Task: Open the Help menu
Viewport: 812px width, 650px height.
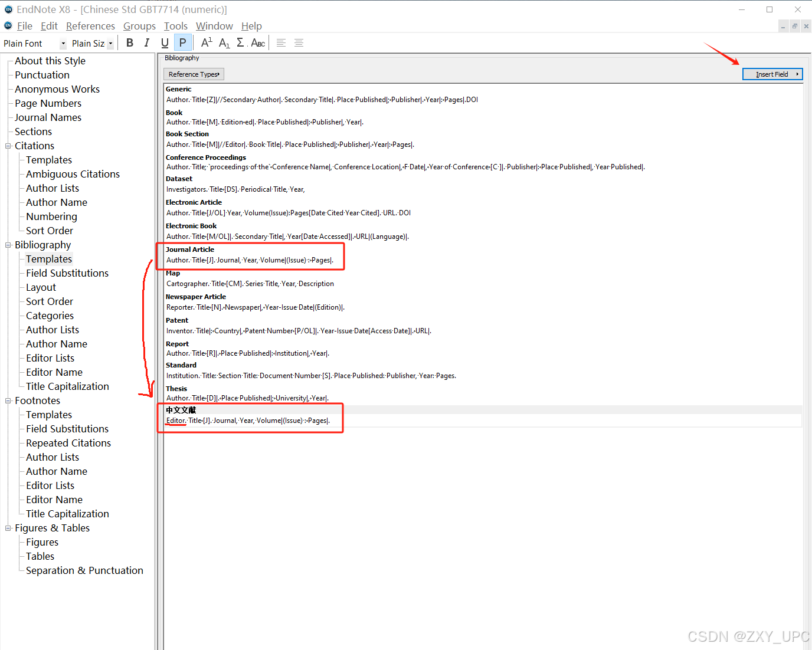Action: [x=251, y=26]
